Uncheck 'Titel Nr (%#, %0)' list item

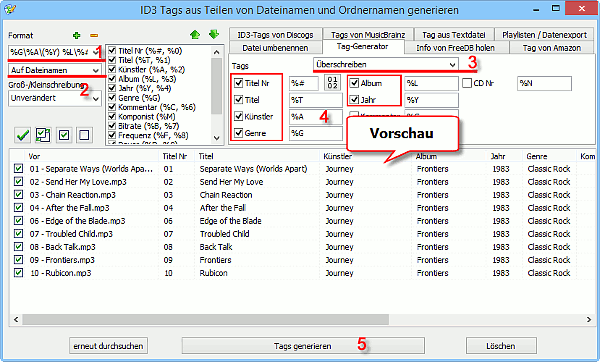pos(112,51)
